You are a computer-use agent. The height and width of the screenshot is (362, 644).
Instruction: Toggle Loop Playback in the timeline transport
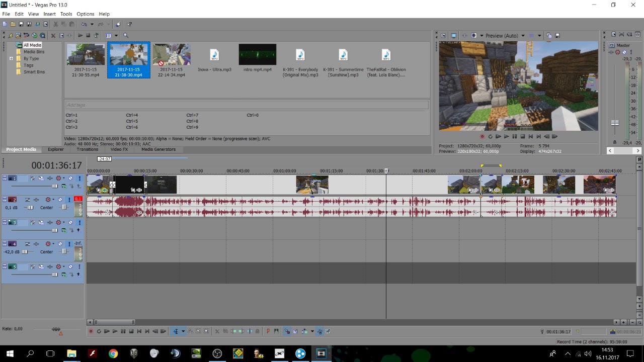tap(99, 331)
